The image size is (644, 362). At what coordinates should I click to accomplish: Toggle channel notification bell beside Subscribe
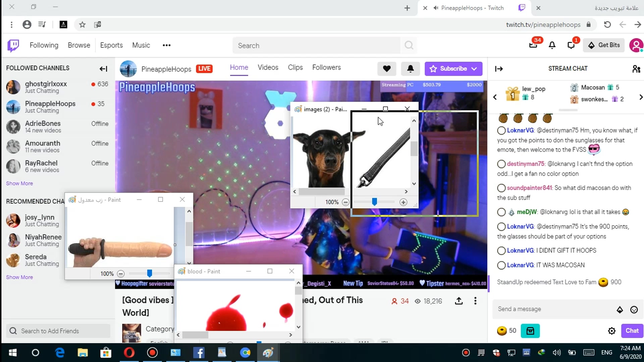(410, 69)
